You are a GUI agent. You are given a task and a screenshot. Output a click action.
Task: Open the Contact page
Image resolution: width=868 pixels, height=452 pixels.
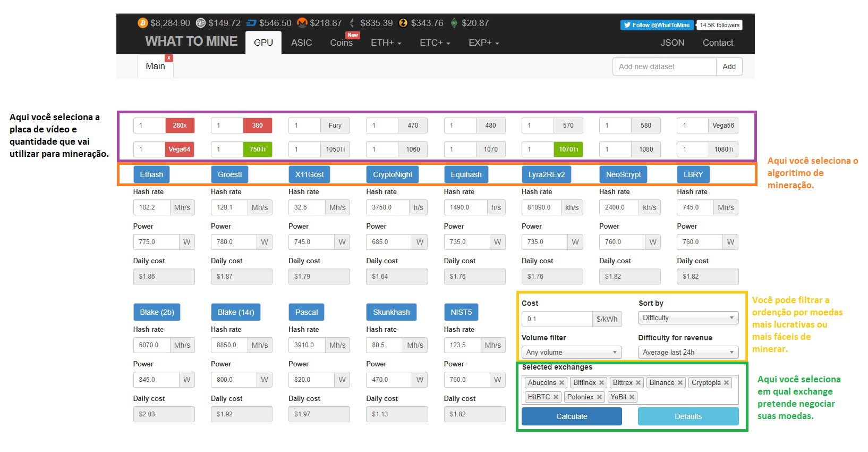point(718,43)
